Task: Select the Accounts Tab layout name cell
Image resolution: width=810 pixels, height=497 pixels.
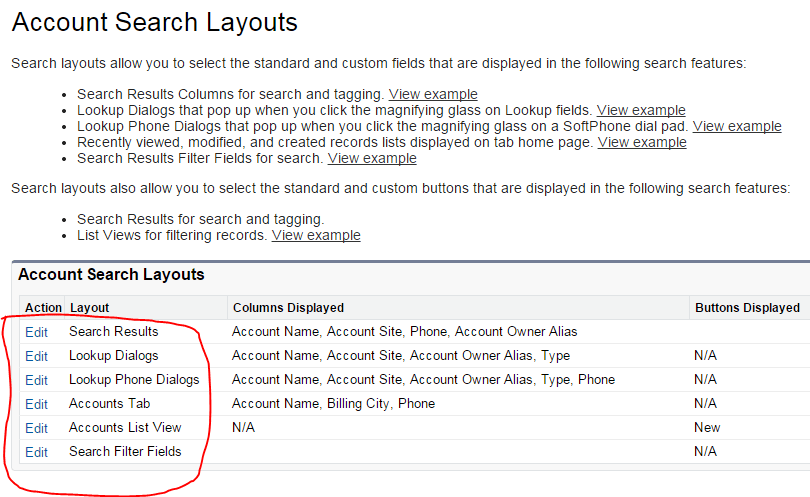Action: pyautogui.click(x=110, y=404)
